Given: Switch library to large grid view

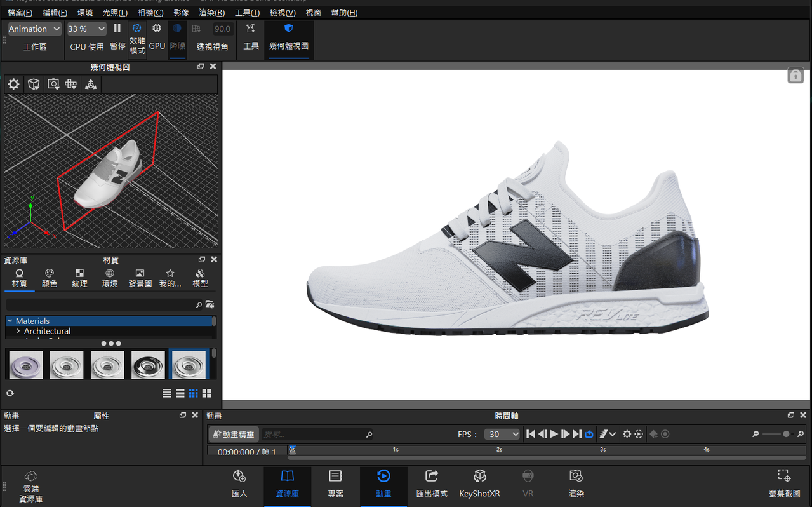Looking at the screenshot, I should pos(206,394).
